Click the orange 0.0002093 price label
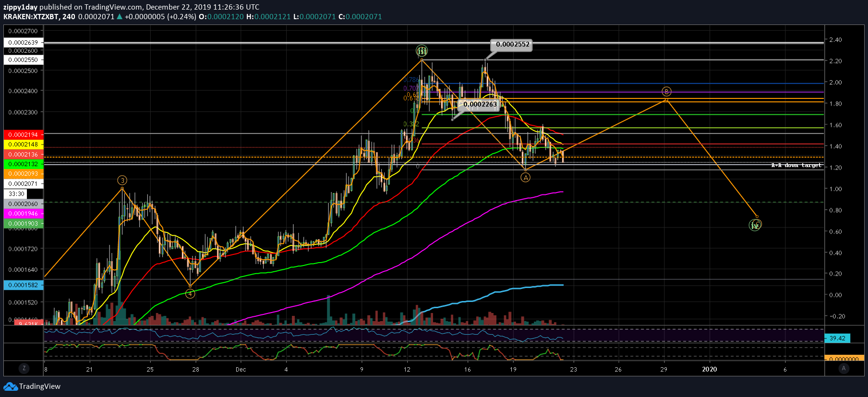The image size is (868, 397). [23, 174]
